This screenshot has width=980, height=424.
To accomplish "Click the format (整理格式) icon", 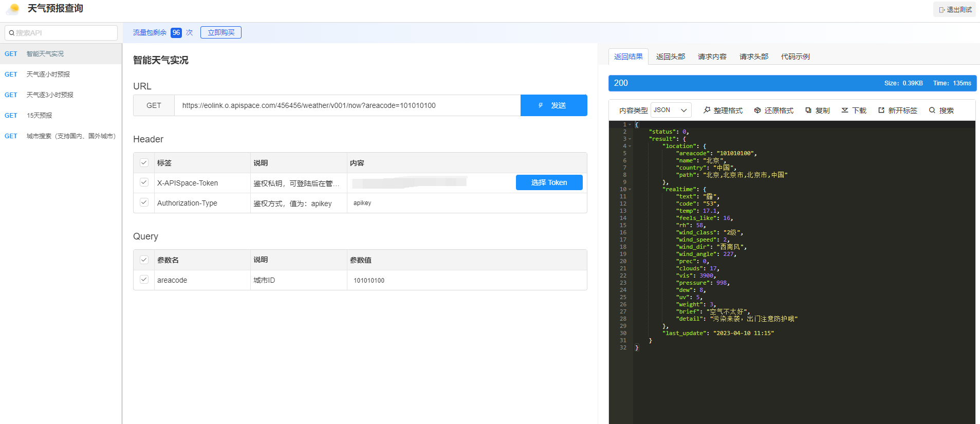I will [707, 110].
